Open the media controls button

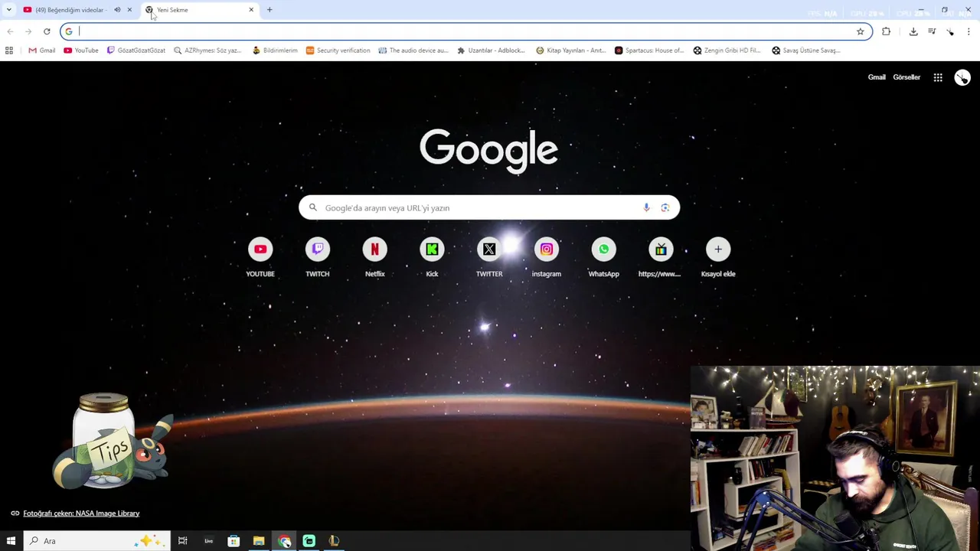(x=932, y=31)
